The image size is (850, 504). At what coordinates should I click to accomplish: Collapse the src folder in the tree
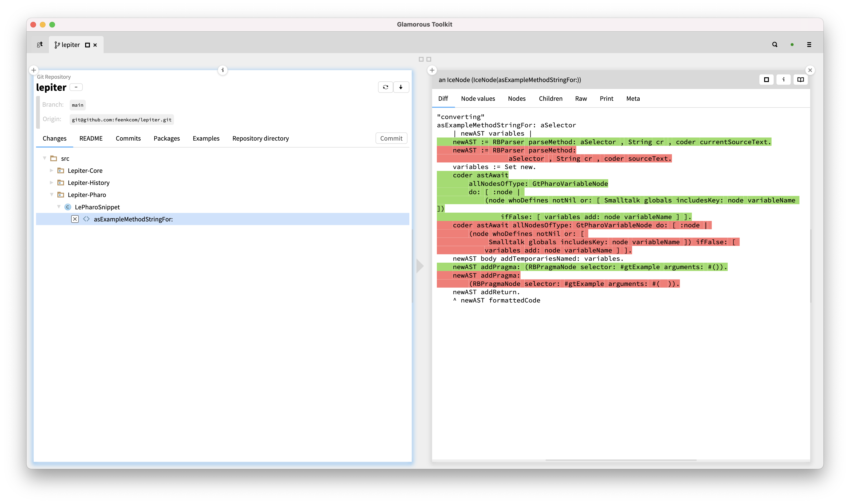tap(45, 158)
